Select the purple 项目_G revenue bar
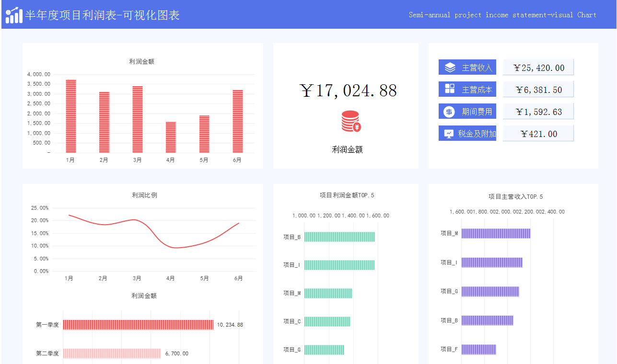Image resolution: width=617 pixels, height=364 pixels. (490, 291)
